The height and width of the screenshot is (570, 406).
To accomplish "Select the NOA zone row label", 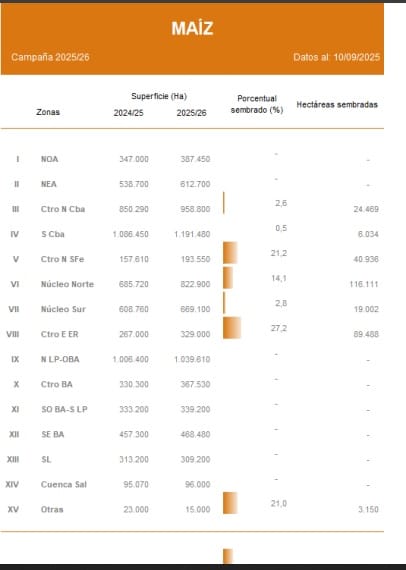I will click(x=49, y=159).
